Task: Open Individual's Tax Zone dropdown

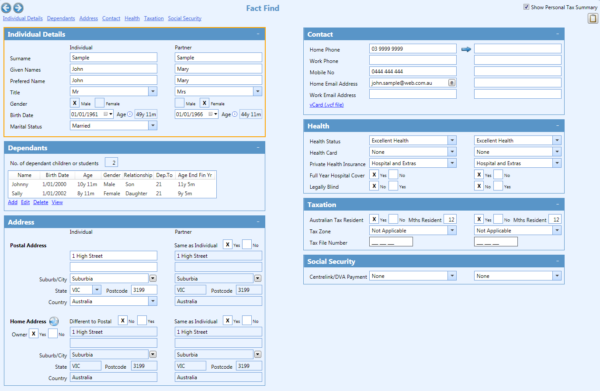Action: click(x=452, y=230)
